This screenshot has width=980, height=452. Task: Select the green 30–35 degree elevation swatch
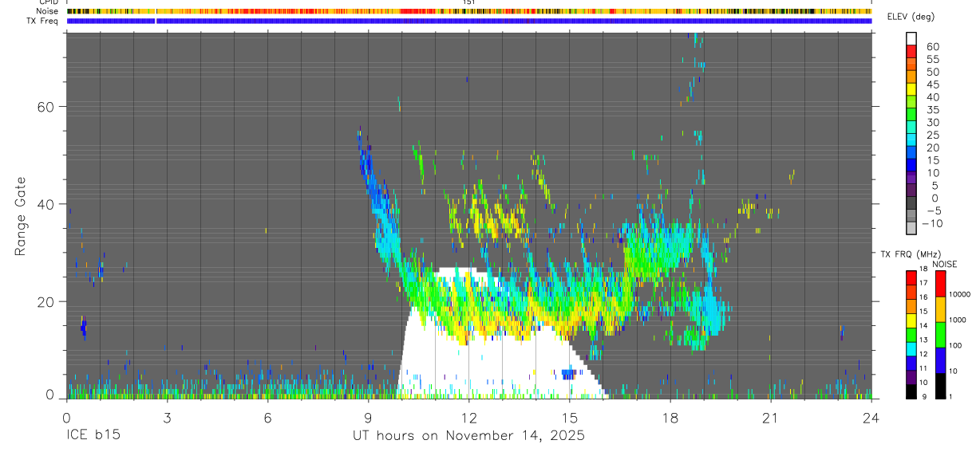tap(911, 115)
